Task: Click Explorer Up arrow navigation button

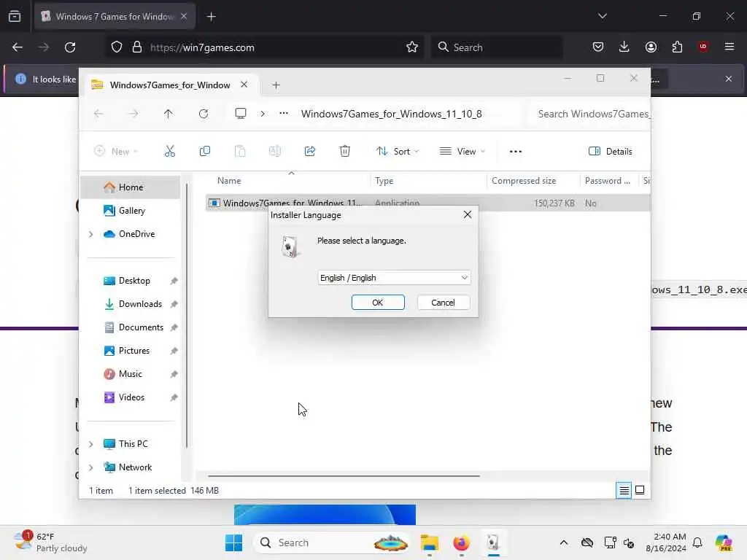Action: 169,114
